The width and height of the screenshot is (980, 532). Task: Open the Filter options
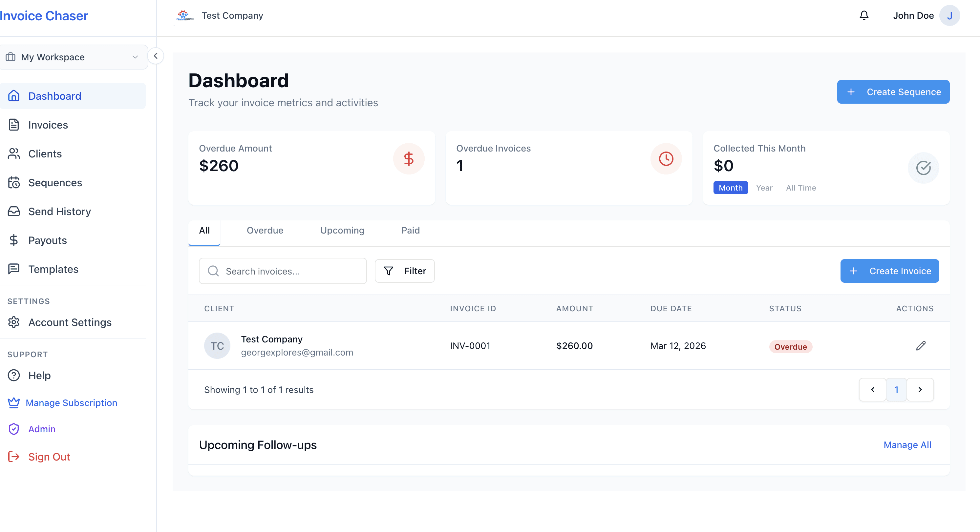pos(404,271)
